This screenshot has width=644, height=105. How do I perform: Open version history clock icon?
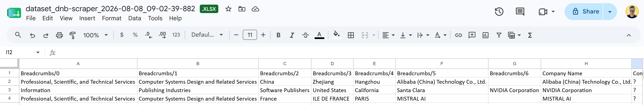coord(499,12)
